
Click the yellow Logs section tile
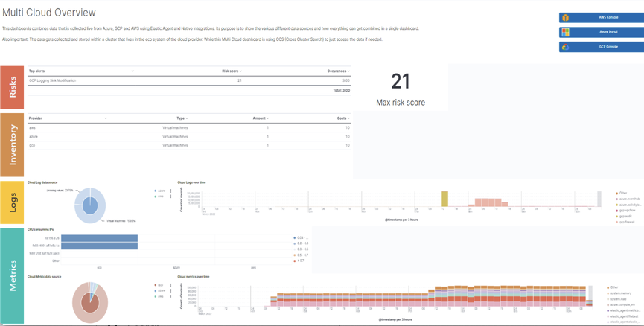(x=12, y=202)
